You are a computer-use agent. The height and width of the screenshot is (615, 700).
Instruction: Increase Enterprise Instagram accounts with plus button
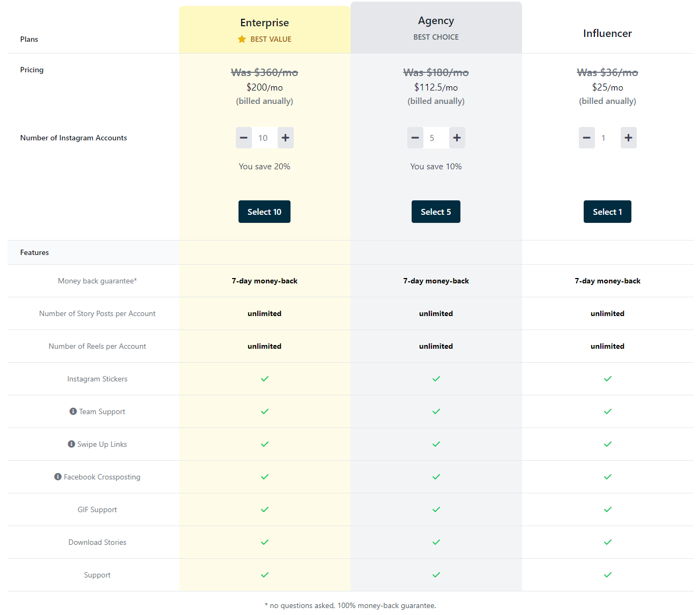click(x=286, y=138)
